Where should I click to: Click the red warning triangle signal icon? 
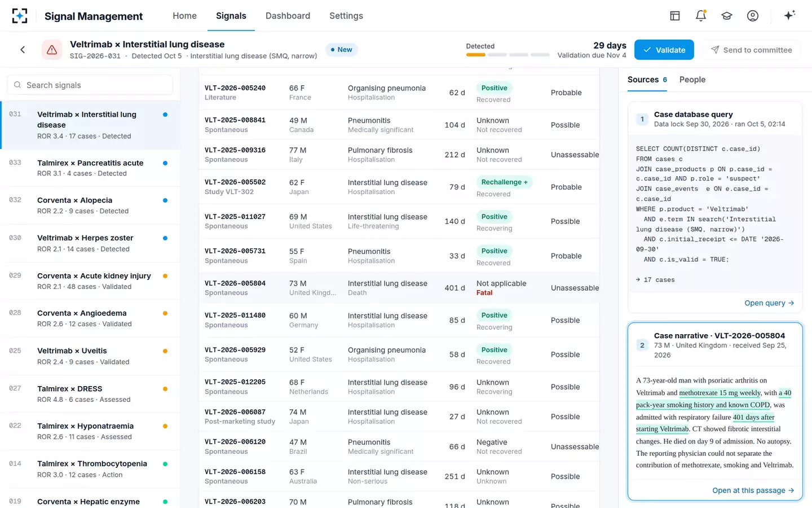tap(52, 50)
